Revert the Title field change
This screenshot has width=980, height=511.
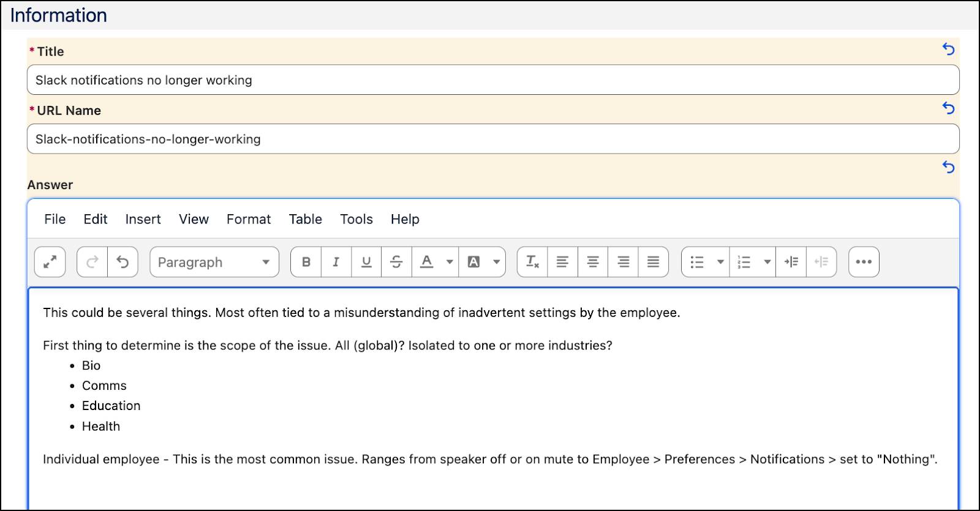(948, 49)
